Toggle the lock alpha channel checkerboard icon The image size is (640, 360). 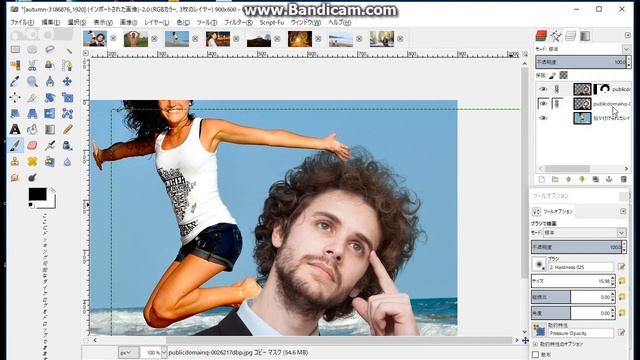click(x=564, y=75)
